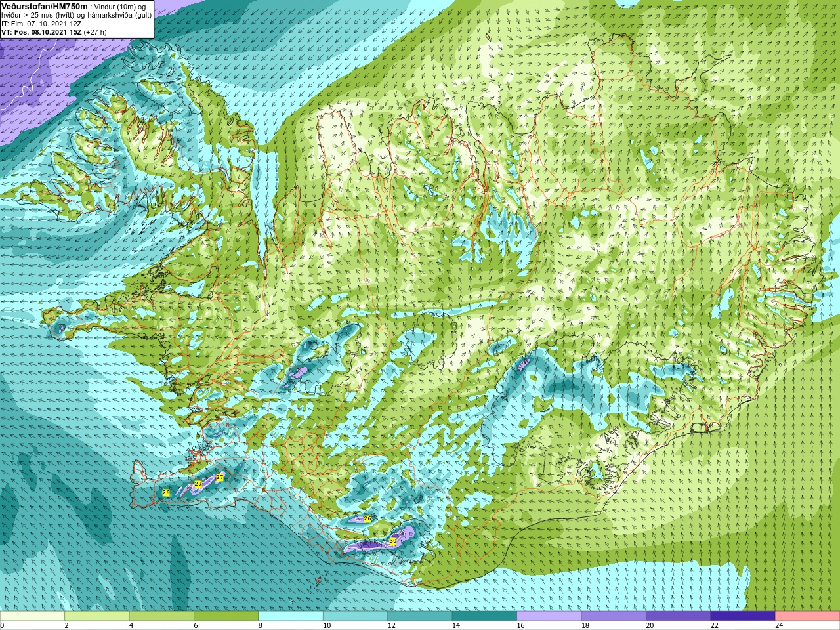Click the legend scale number 22
This screenshot has width=840, height=630.
pyautogui.click(x=715, y=625)
